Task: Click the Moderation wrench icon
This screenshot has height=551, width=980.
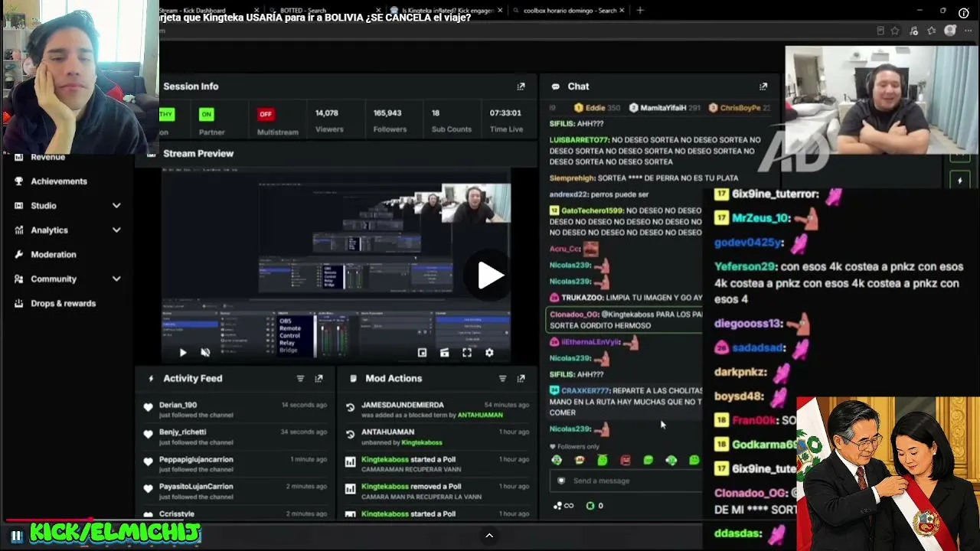Action: [x=19, y=255]
